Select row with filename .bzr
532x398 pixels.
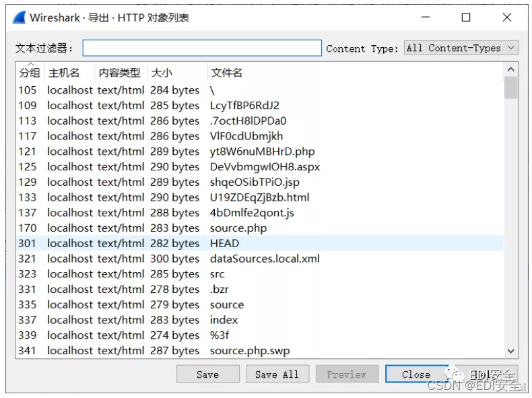[259, 290]
